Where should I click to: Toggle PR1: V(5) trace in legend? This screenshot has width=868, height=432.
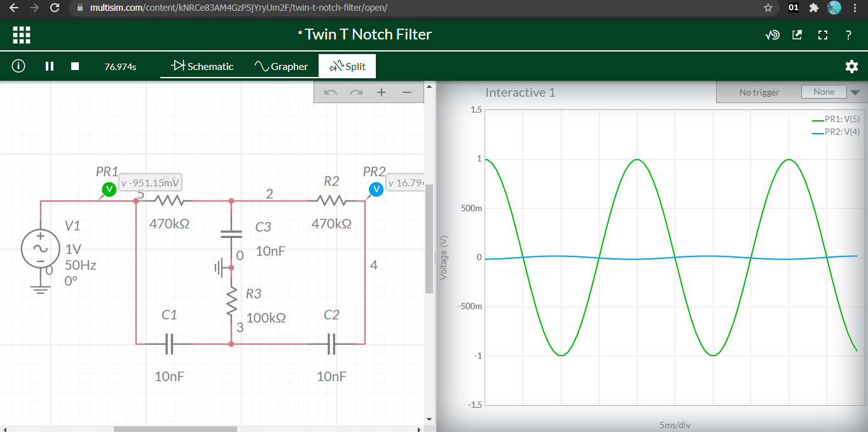pos(836,119)
